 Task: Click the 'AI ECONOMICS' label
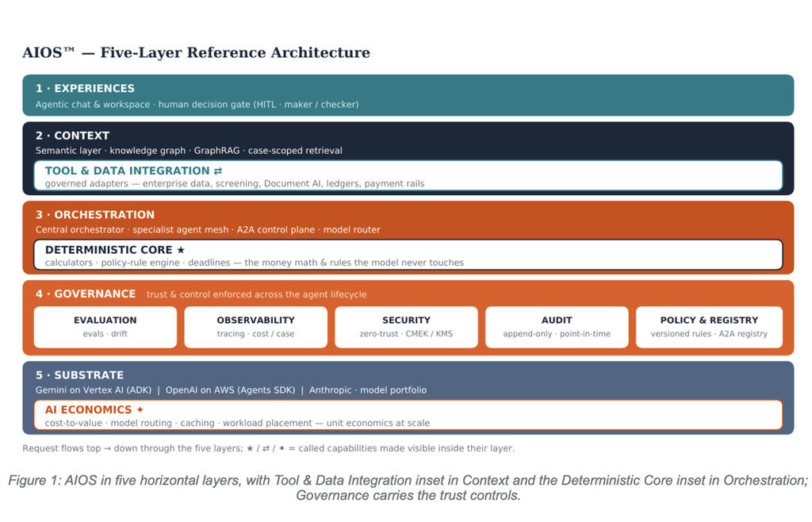[x=89, y=409]
